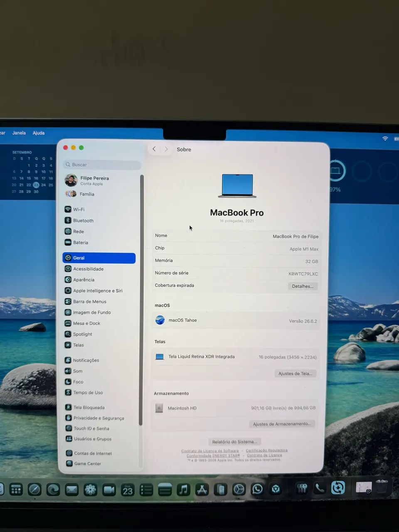Open Conformidade ENERGY STAR link

pos(213,455)
